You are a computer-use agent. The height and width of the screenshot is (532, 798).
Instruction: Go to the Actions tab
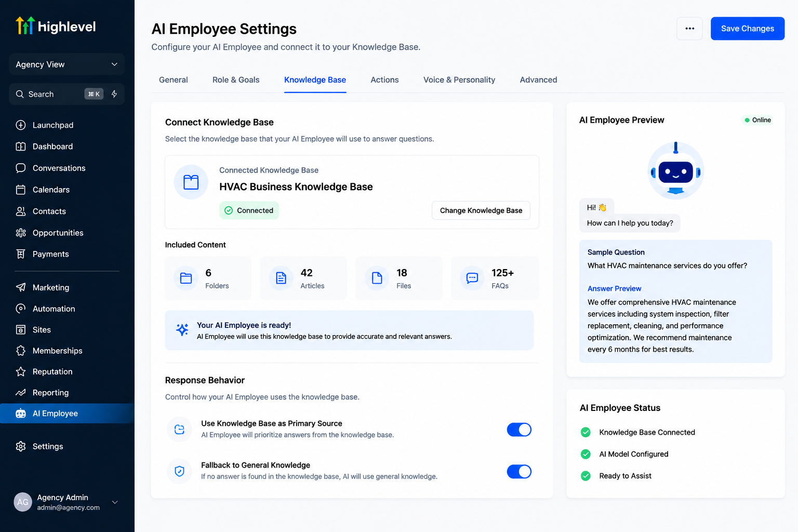coord(384,80)
